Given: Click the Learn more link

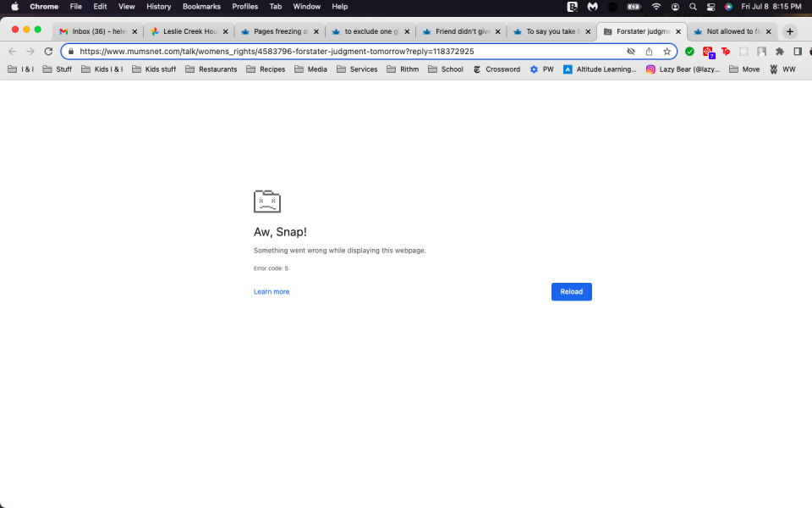Looking at the screenshot, I should pos(271,291).
